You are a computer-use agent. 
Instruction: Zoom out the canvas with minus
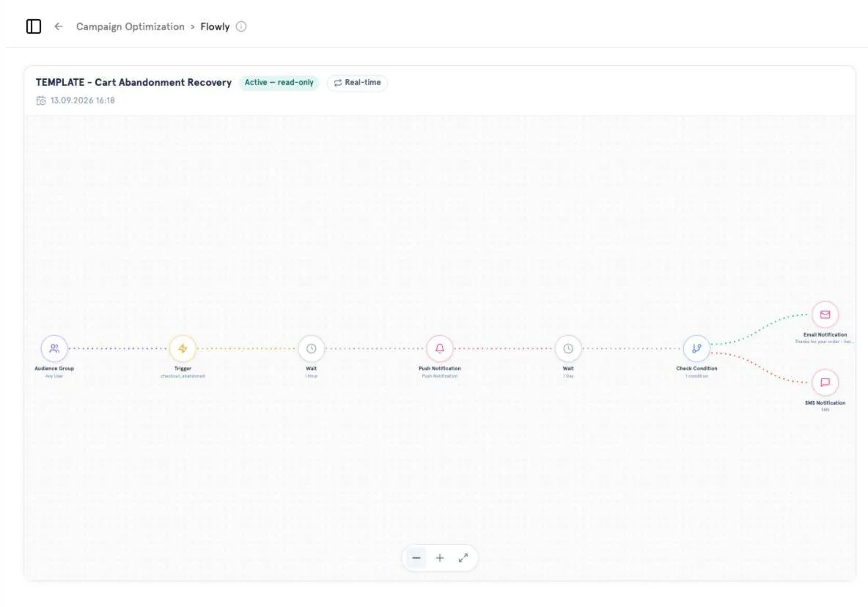[x=416, y=558]
